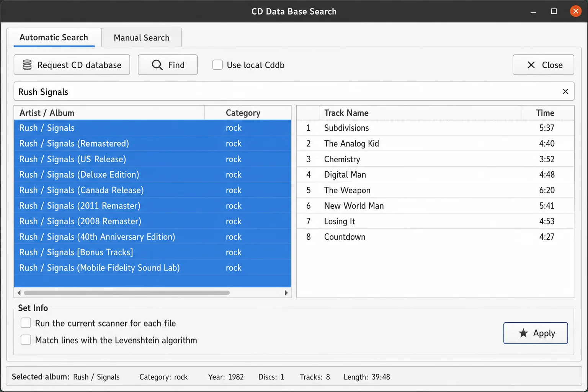Click the Close button with X icon
This screenshot has width=588, height=392.
[543, 65]
